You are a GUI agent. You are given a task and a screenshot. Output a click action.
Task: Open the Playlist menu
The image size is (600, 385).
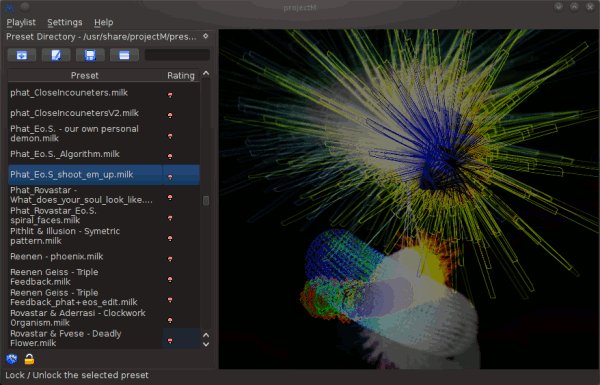(21, 22)
